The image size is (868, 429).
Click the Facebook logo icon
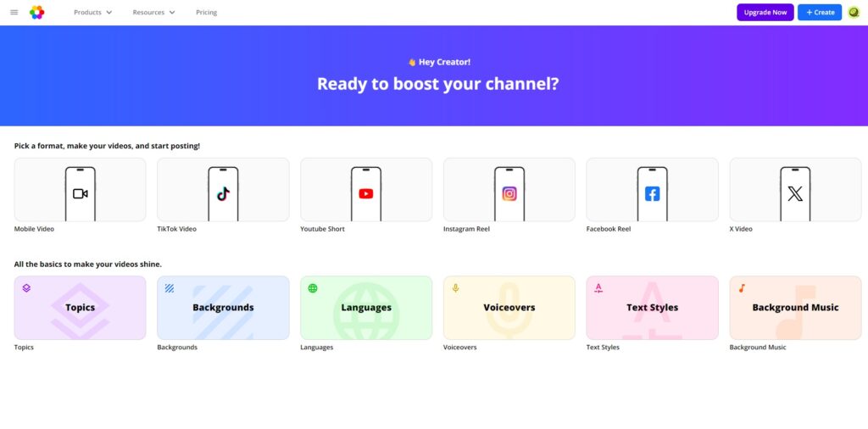click(x=652, y=194)
